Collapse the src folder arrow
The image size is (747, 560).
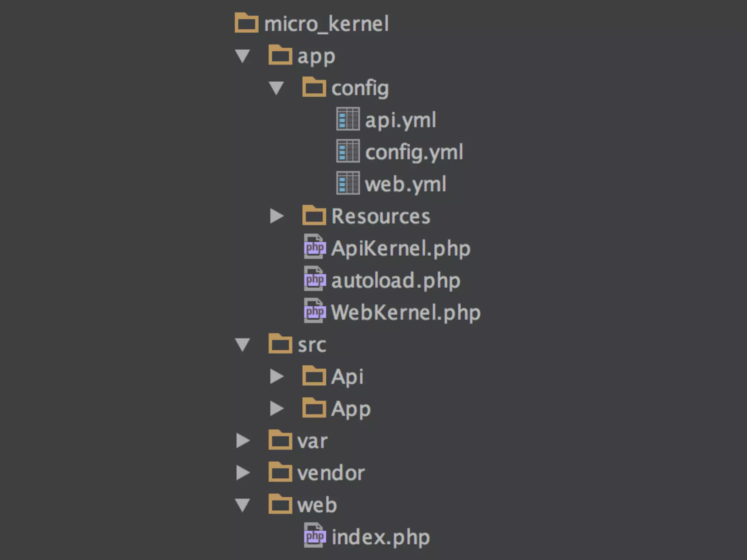point(243,344)
